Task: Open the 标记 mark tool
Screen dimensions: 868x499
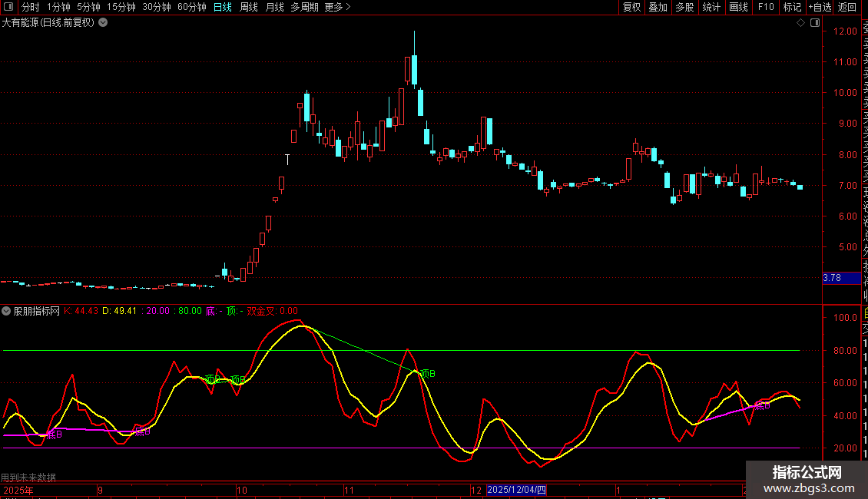Action: coord(792,7)
